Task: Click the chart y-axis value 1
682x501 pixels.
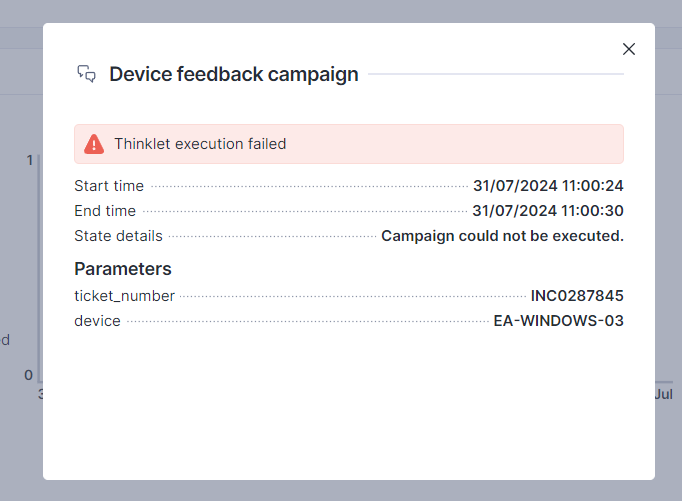Action: point(30,160)
